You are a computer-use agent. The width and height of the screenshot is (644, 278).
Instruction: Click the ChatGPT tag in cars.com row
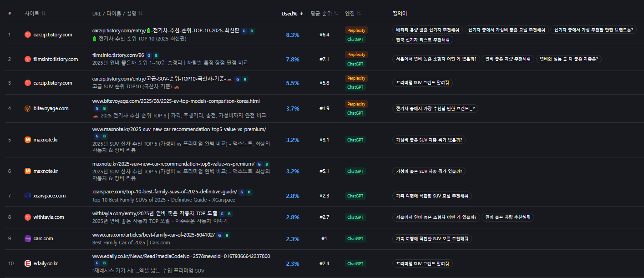tap(355, 238)
